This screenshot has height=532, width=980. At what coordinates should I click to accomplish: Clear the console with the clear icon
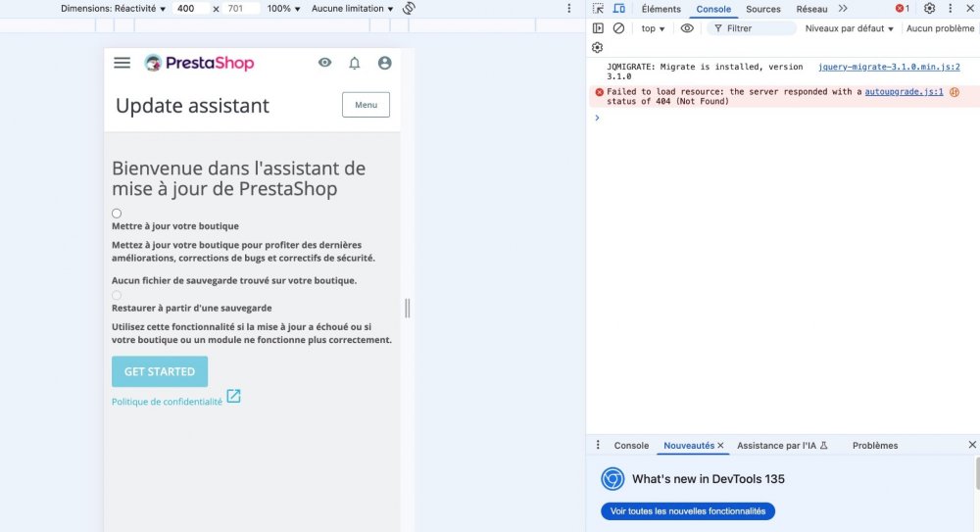(618, 28)
